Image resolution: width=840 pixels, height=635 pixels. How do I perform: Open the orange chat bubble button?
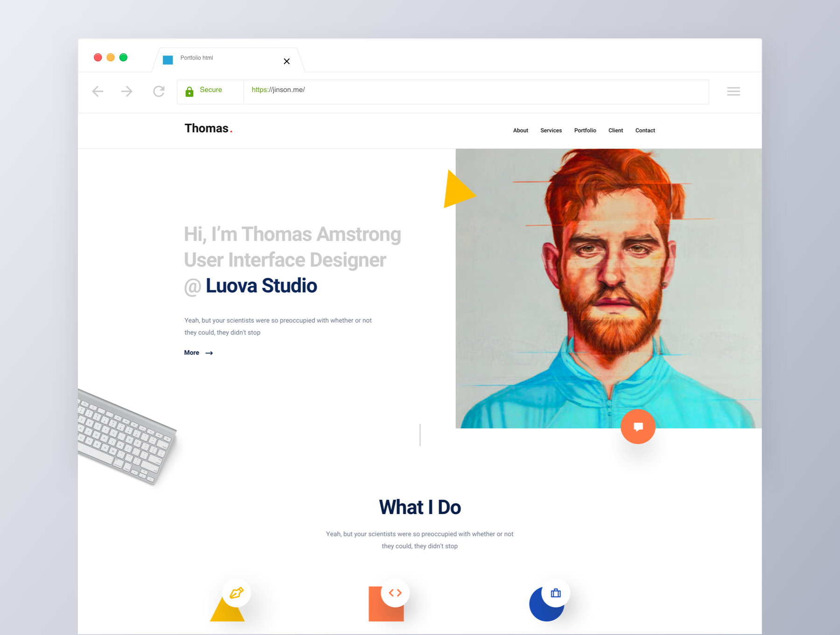[637, 426]
